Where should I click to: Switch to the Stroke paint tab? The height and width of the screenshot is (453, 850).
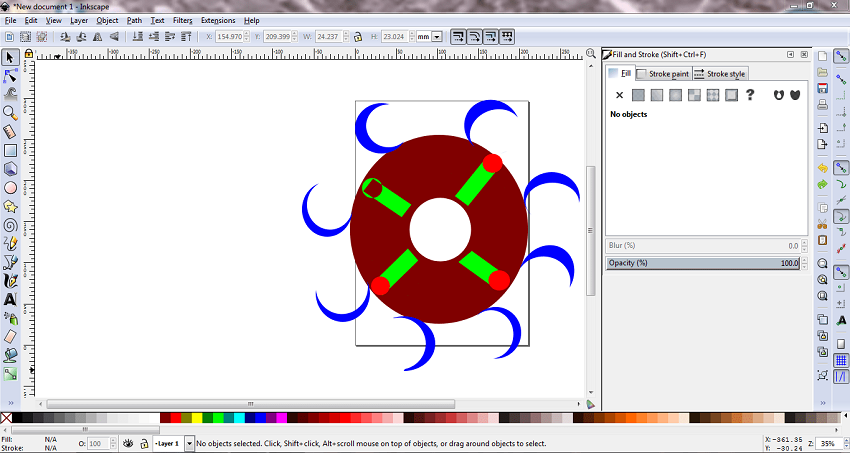click(x=664, y=74)
